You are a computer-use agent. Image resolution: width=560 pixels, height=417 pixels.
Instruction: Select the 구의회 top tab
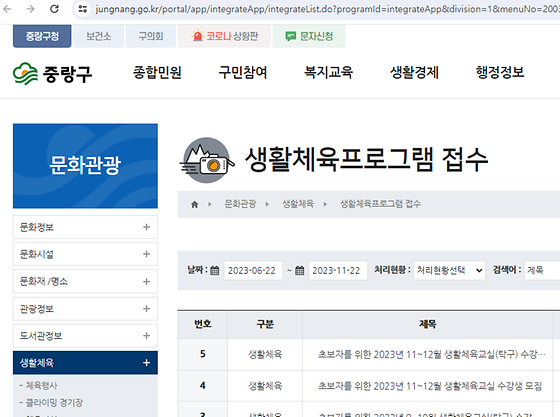[x=151, y=36]
